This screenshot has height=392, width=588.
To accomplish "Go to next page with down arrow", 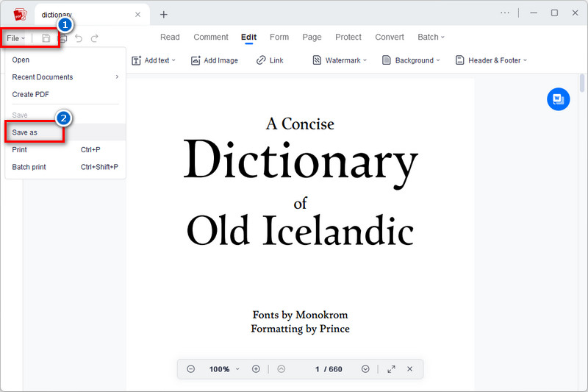I will point(365,369).
